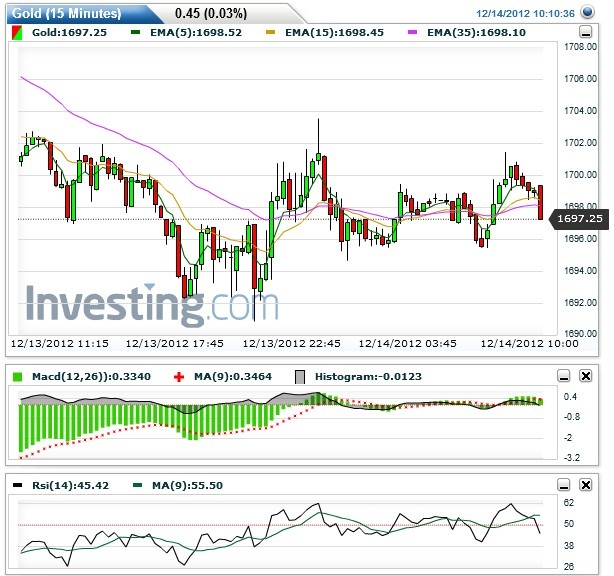Click the EMA(5):1698.52 label
Image resolution: width=614 pixels, height=576 pixels.
pyautogui.click(x=196, y=33)
